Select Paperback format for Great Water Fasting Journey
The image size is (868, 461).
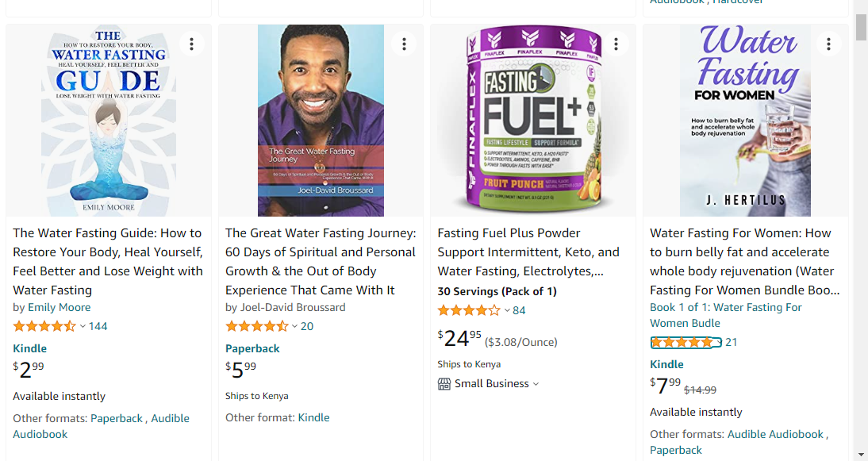252,348
